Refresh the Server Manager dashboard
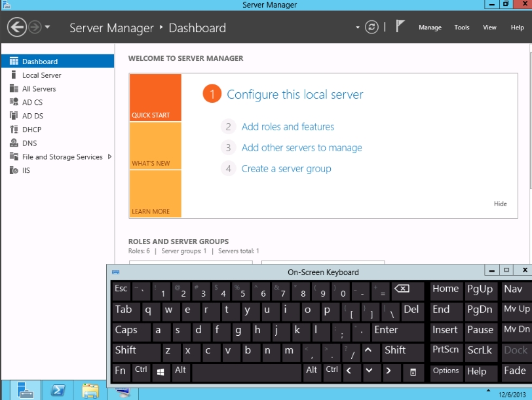The height and width of the screenshot is (400, 532). [371, 27]
